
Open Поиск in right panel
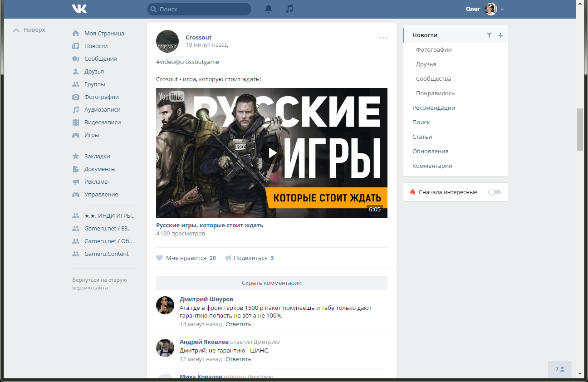421,122
